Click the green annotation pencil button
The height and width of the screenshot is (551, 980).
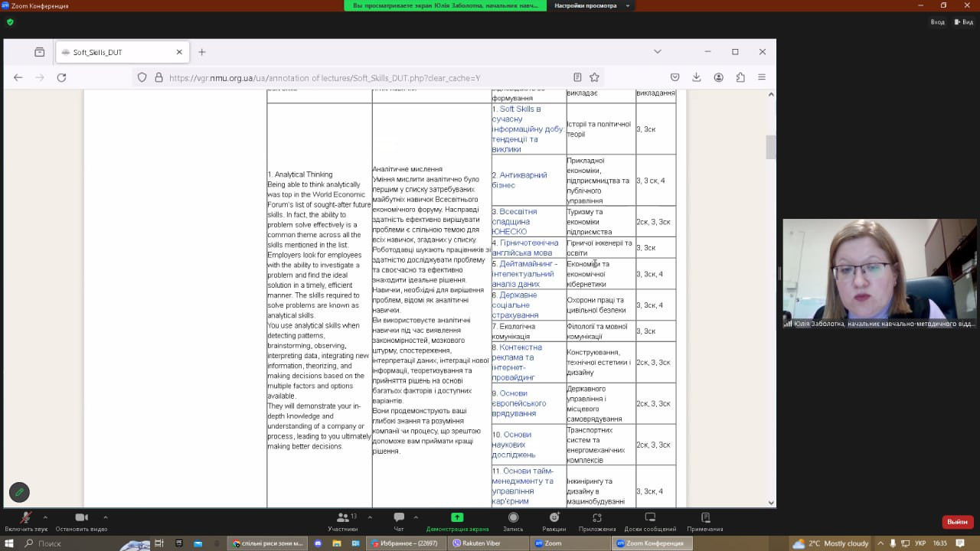(x=19, y=492)
